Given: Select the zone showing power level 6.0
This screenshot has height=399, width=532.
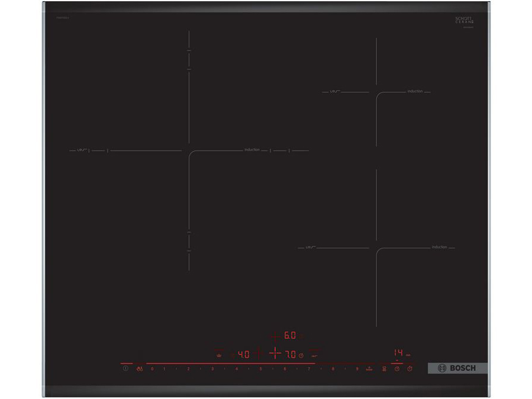Looking at the screenshot, I should point(289,336).
